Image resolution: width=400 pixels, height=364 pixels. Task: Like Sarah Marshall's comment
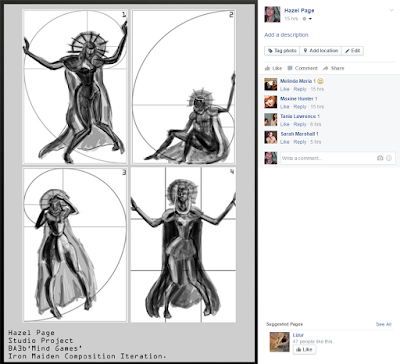285,142
